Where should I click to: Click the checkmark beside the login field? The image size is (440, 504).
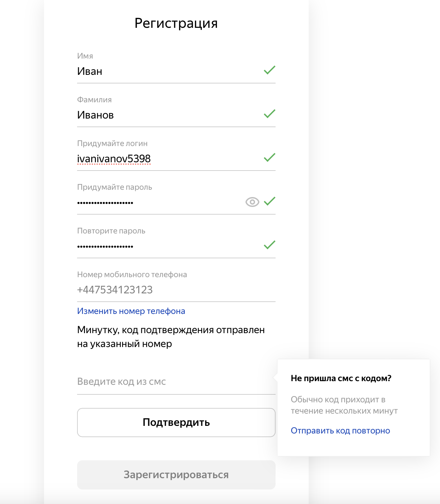click(x=270, y=158)
